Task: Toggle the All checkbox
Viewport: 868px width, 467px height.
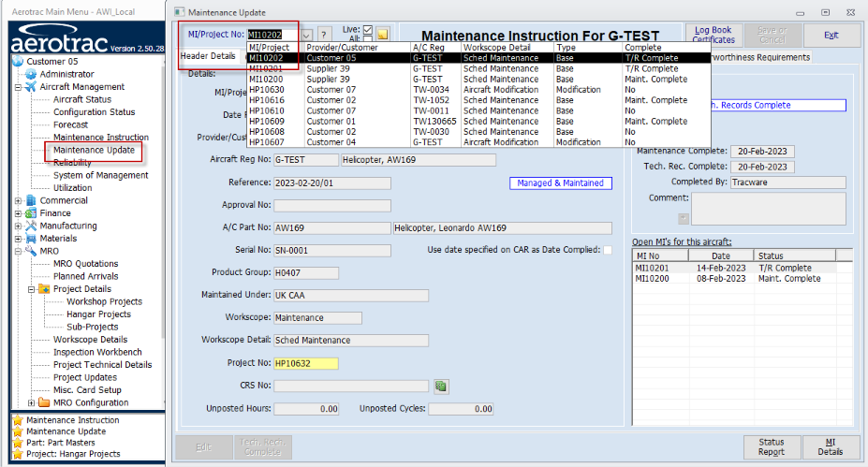Action: pos(367,39)
